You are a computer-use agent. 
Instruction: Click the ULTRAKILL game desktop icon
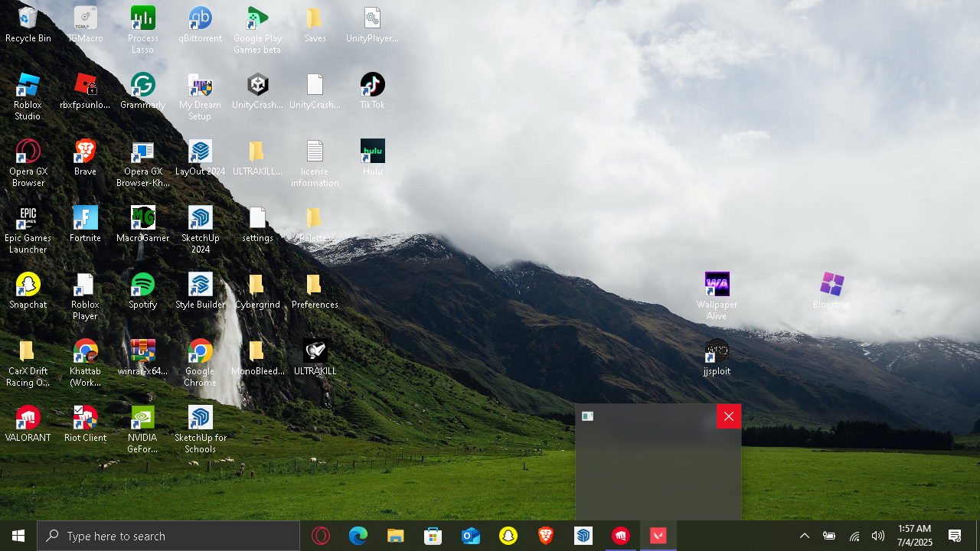(x=315, y=357)
